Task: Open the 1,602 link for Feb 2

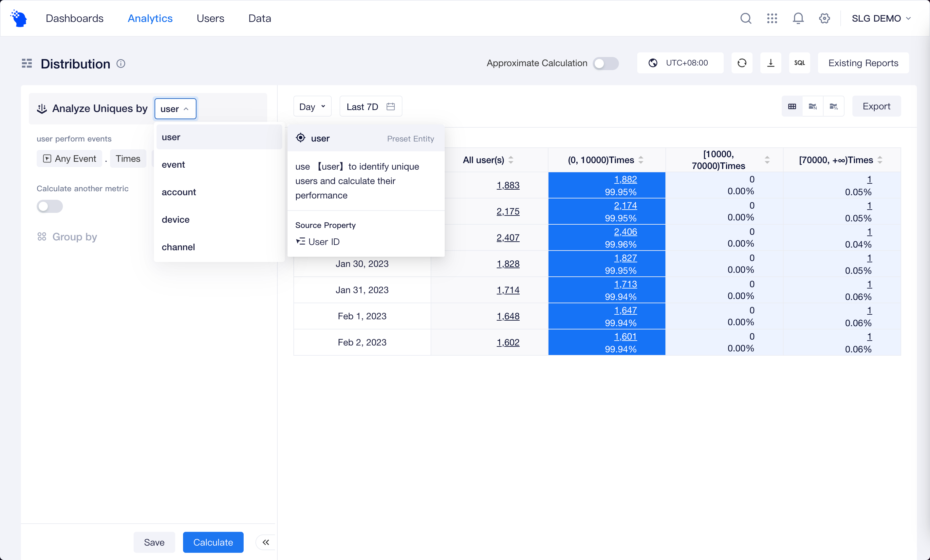Action: tap(508, 342)
